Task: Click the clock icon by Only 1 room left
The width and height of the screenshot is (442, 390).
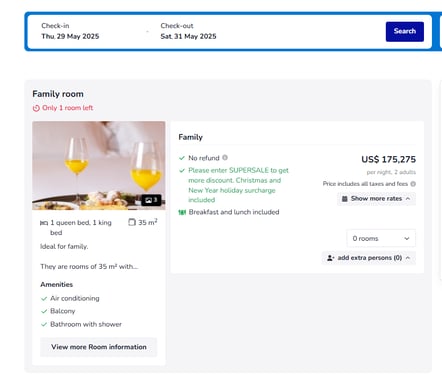Action: pos(36,108)
